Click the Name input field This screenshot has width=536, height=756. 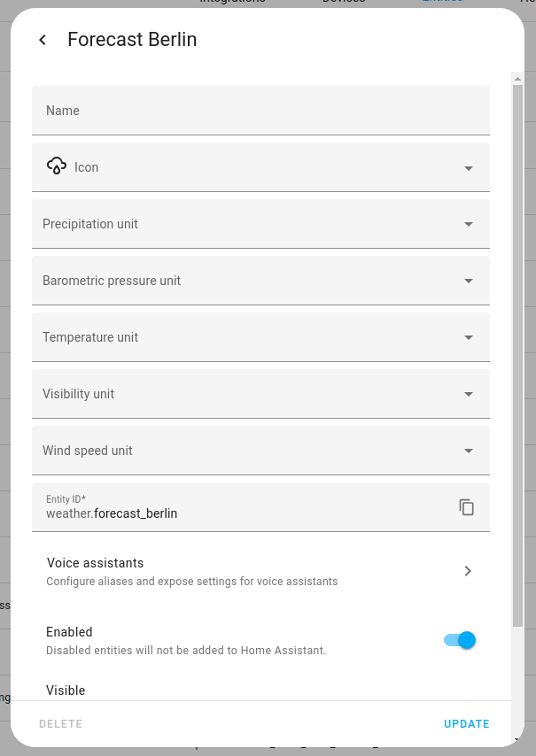[260, 110]
